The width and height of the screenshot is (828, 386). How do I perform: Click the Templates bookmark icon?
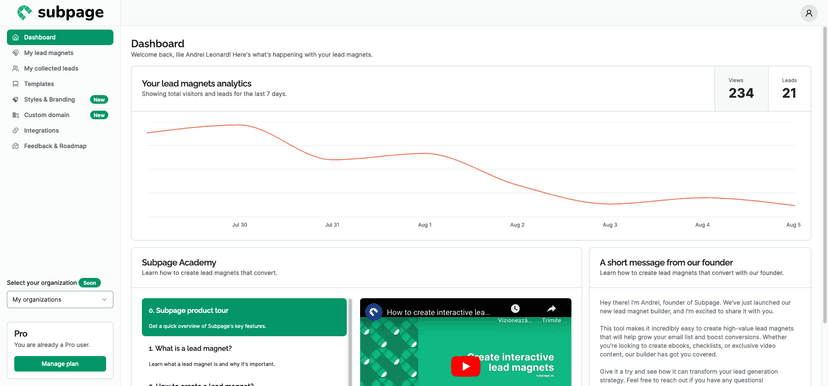15,84
